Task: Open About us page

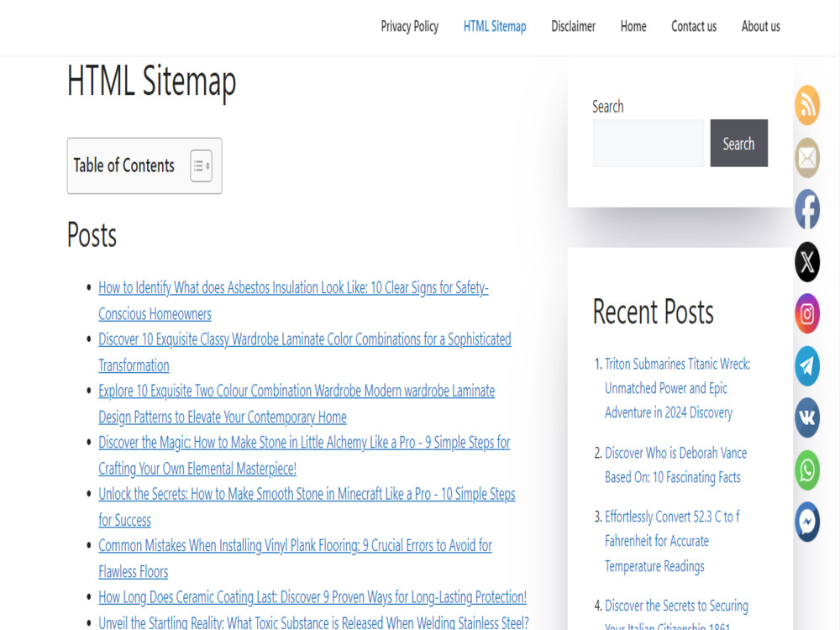Action: tap(761, 26)
